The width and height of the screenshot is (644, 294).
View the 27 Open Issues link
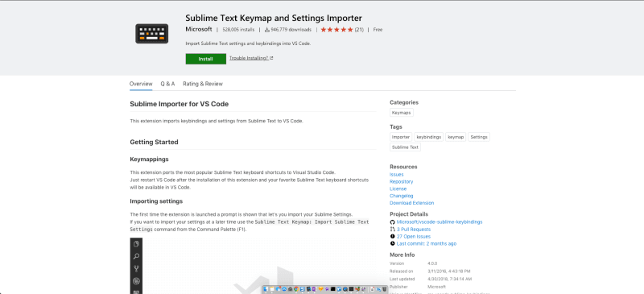414,237
